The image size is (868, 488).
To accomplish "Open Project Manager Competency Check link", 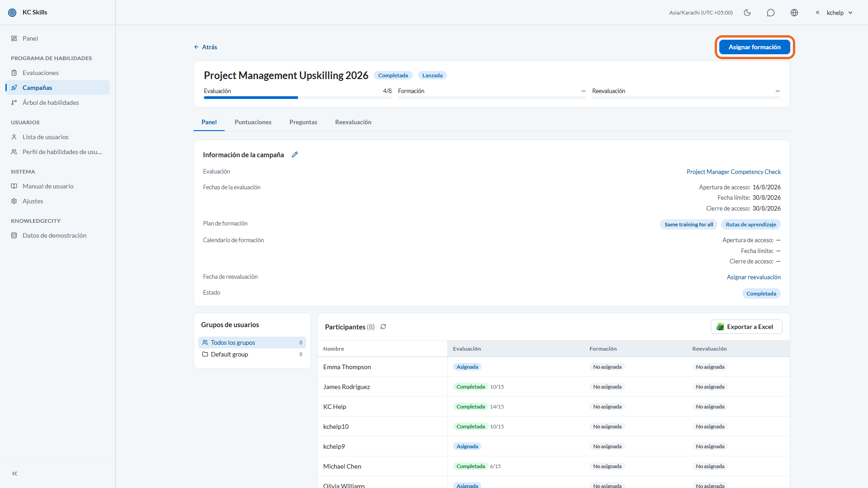I will pyautogui.click(x=734, y=172).
